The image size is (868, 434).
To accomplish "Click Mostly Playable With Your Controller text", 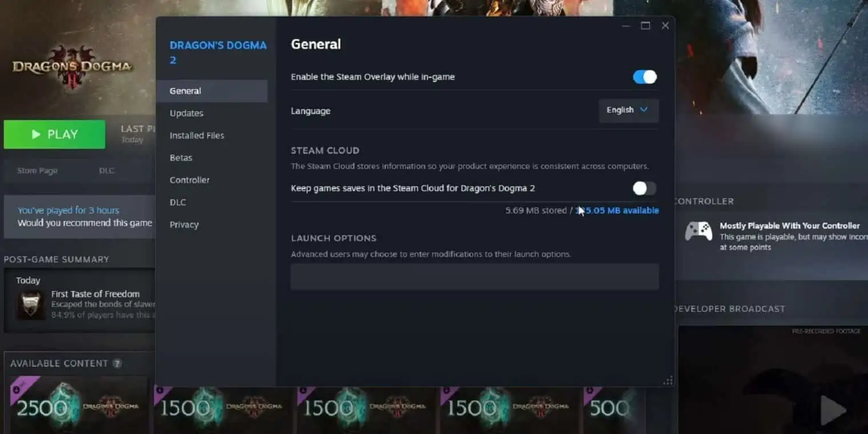I will pyautogui.click(x=790, y=226).
